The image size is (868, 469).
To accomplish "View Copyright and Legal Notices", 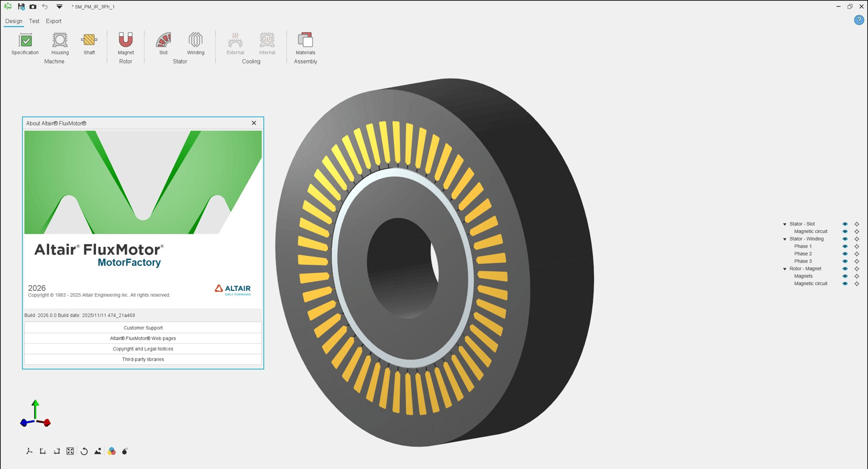I will coord(143,349).
